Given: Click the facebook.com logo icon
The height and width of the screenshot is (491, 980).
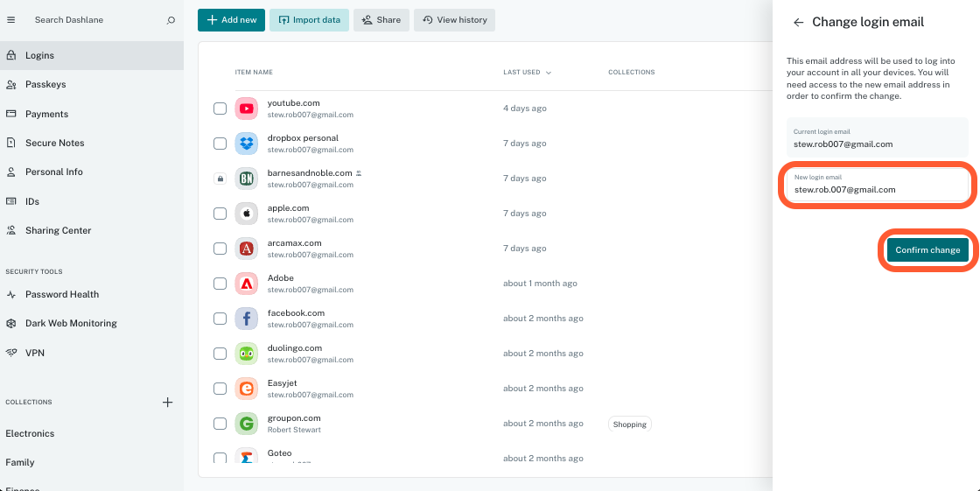Looking at the screenshot, I should [x=246, y=319].
